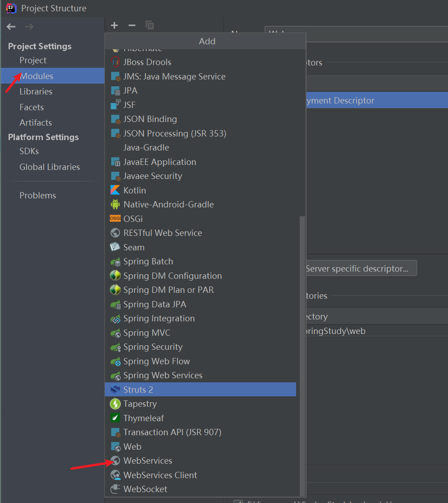Viewport: 448px width, 503px height.
Task: Click the Android robot icon
Action: coord(115,204)
